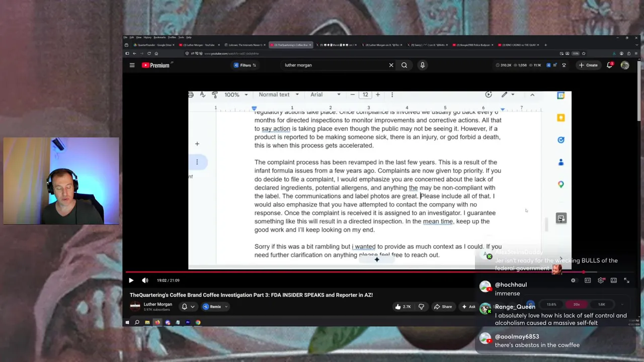Switch to the Boogie2988 Police Bodycam tab
The image size is (644, 362).
click(x=472, y=45)
